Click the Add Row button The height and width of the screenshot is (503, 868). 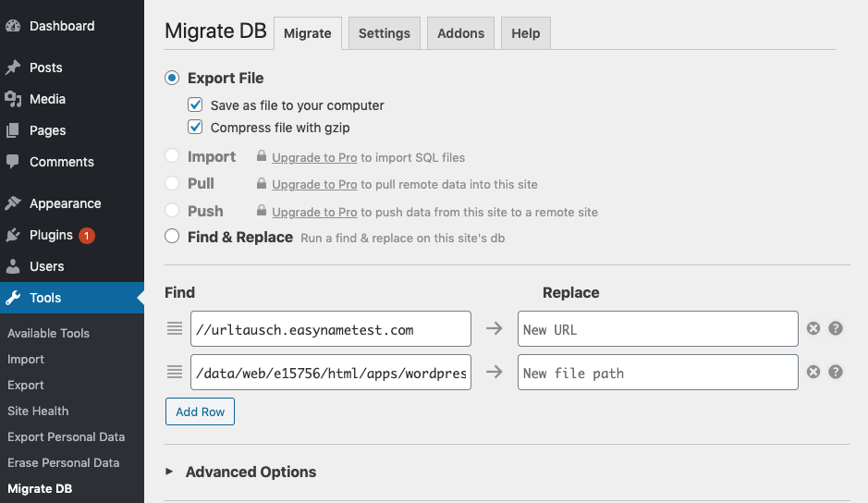(200, 411)
